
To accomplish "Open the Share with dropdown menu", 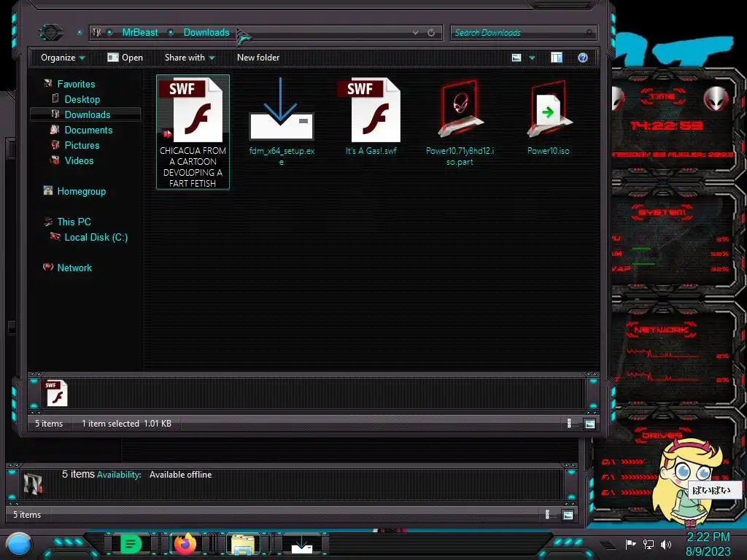I will [190, 58].
